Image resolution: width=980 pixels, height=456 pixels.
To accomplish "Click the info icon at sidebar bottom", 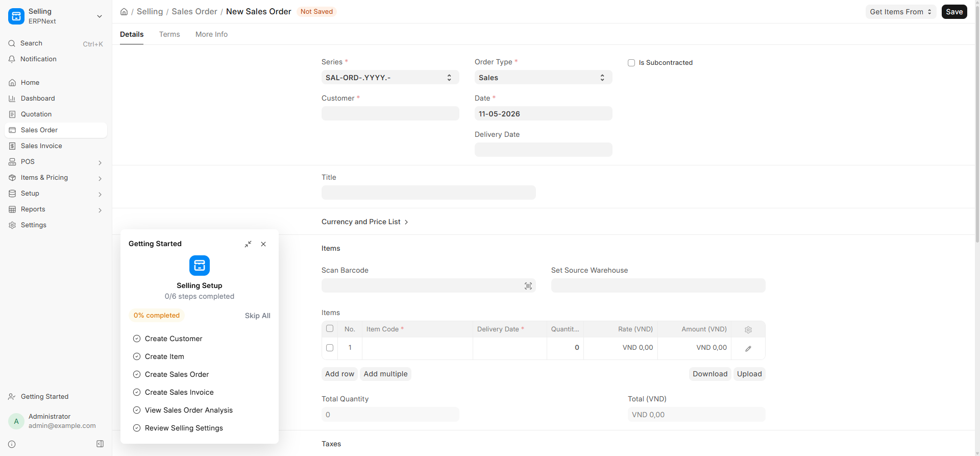I will (x=12, y=444).
